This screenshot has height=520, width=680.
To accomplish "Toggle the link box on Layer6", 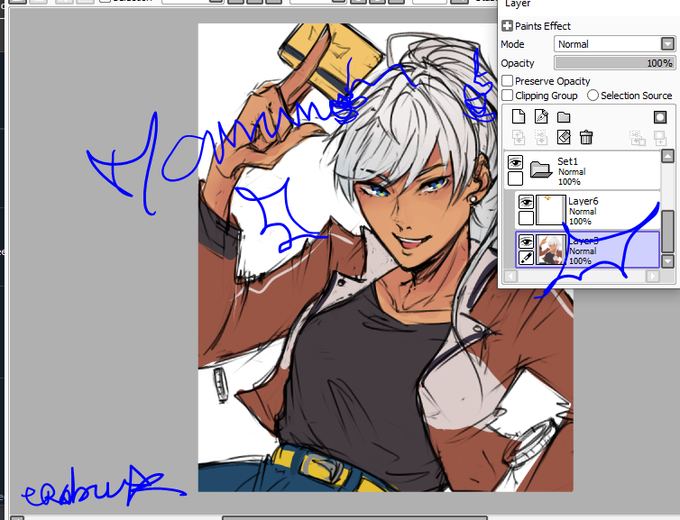I will 526,218.
